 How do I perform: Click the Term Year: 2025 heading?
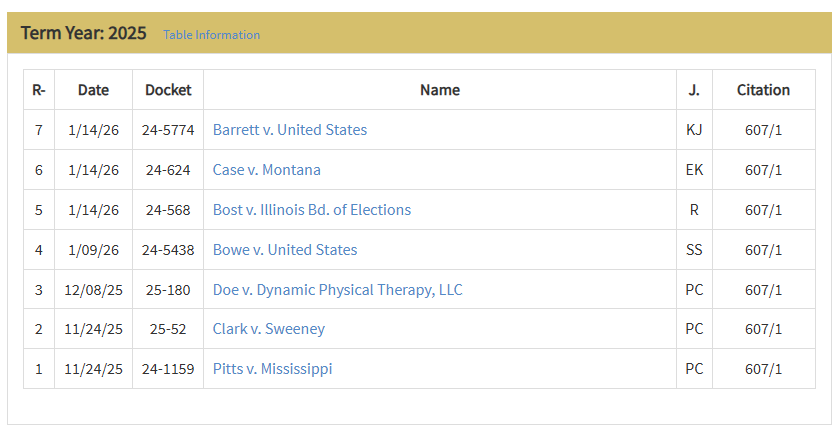tap(83, 33)
